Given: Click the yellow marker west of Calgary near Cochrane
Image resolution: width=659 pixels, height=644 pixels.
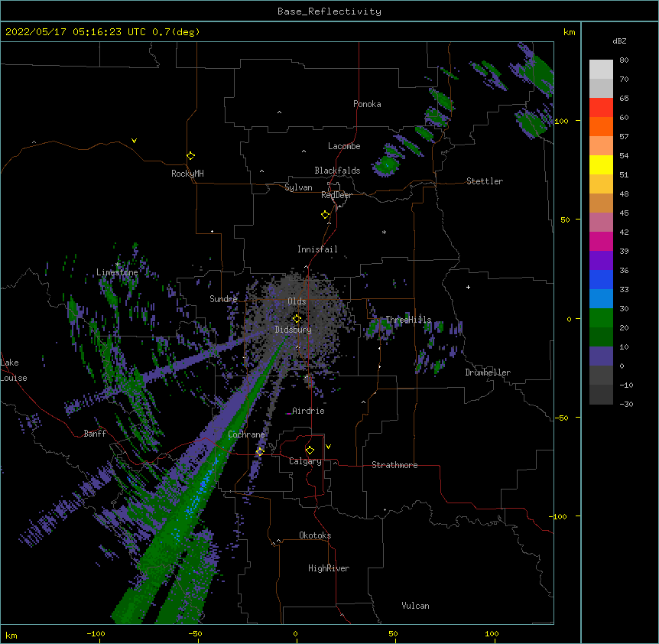Looking at the screenshot, I should click(x=260, y=451).
